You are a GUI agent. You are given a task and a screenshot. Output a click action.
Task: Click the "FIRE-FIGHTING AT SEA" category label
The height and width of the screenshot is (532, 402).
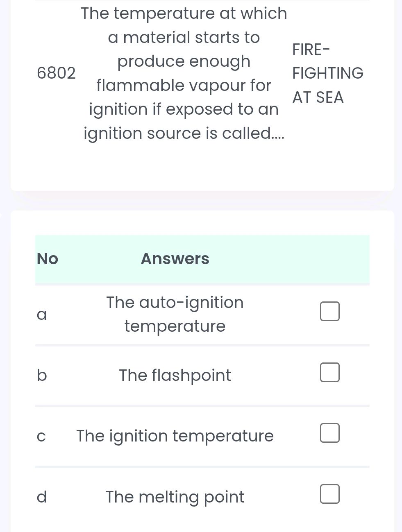coord(327,73)
